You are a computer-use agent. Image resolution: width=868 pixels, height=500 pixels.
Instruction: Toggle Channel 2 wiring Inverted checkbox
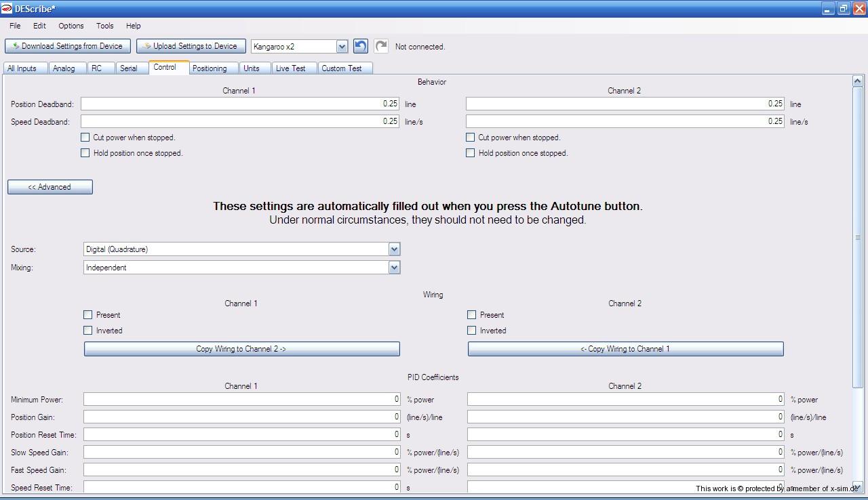[x=472, y=331]
